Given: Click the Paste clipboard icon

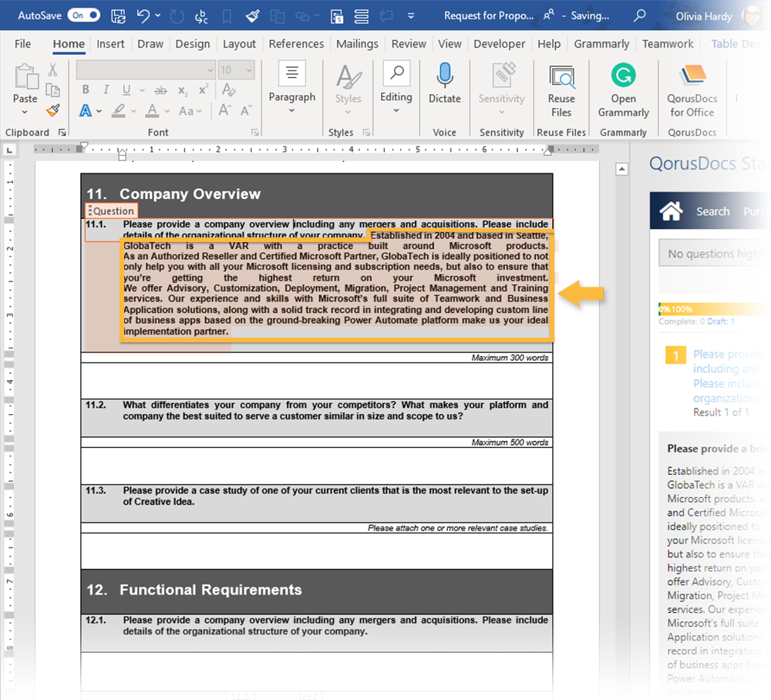Looking at the screenshot, I should tap(25, 77).
